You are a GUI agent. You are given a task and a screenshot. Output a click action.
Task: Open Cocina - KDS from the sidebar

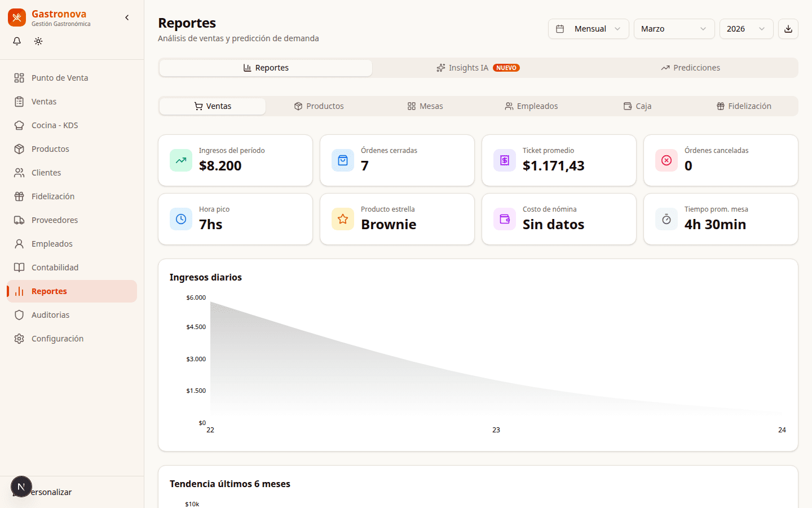click(x=55, y=125)
